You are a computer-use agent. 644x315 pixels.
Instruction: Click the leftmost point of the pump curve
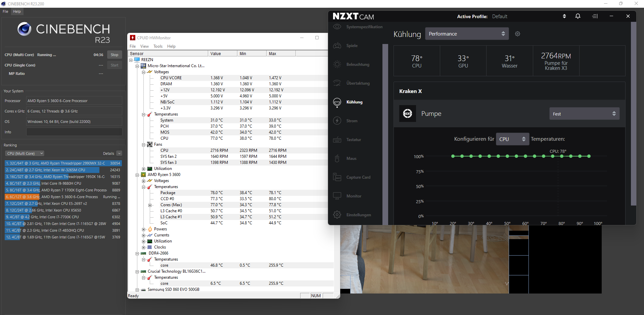point(453,156)
